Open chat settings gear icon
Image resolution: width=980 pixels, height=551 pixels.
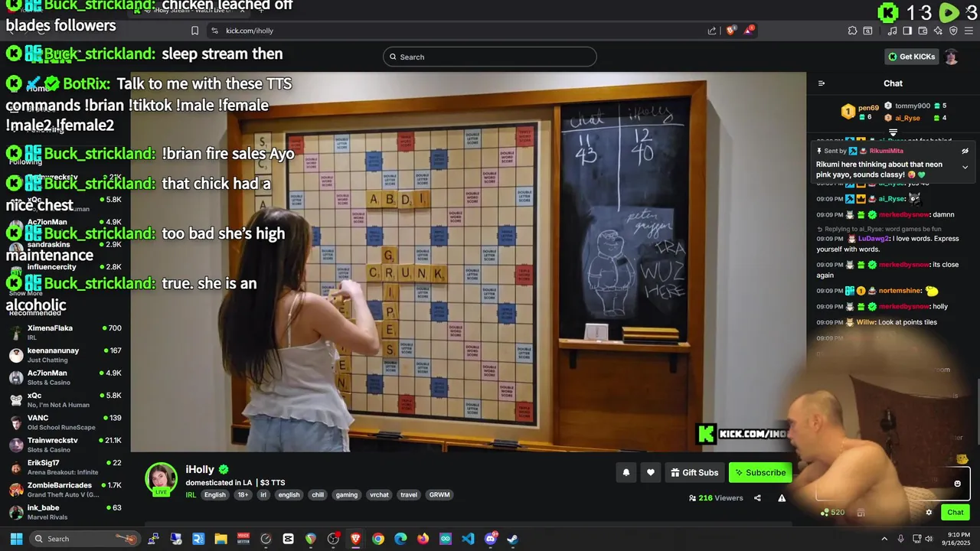[929, 512]
